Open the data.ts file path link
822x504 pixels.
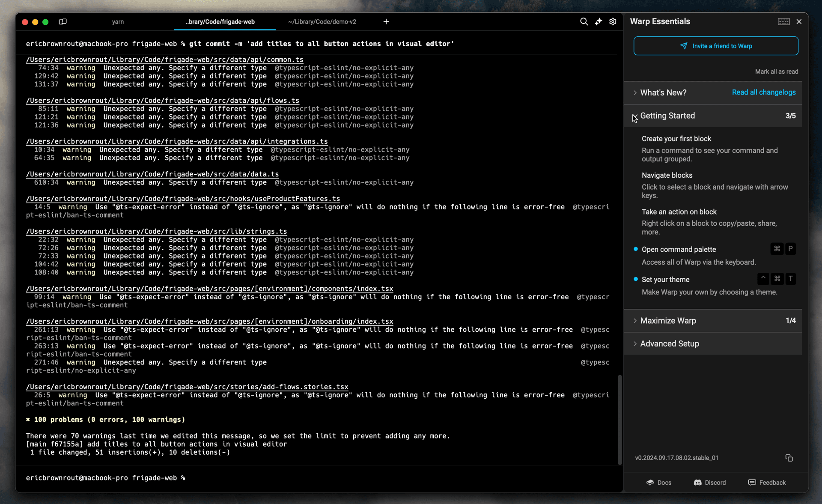[x=152, y=174]
